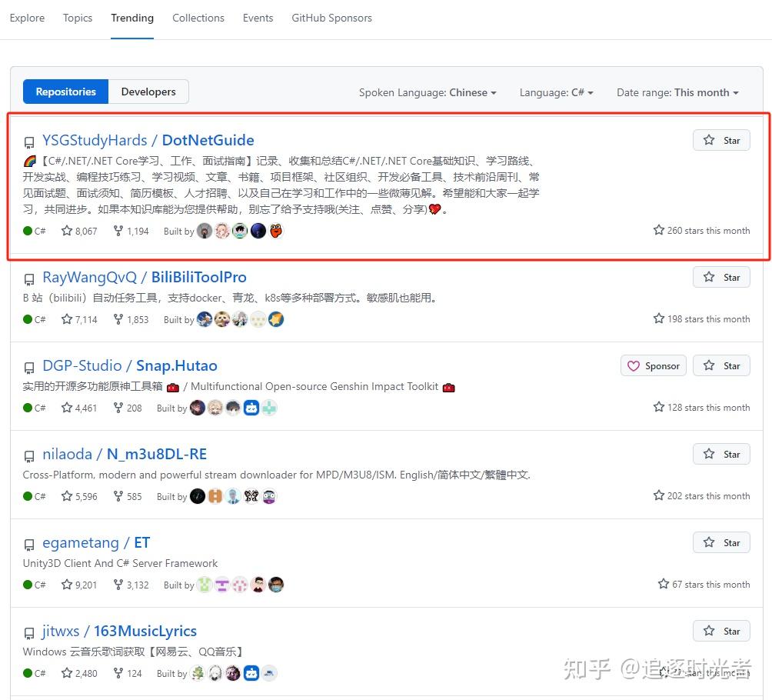Viewport: 772px width, 700px height.
Task: Click the star icon showing 260 stars this month
Action: [658, 230]
